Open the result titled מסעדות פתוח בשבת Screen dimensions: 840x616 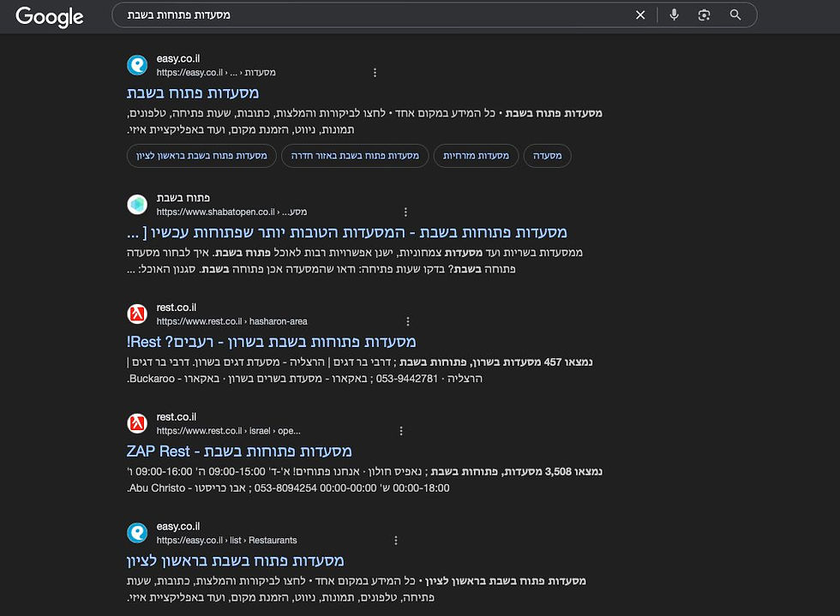coord(193,93)
